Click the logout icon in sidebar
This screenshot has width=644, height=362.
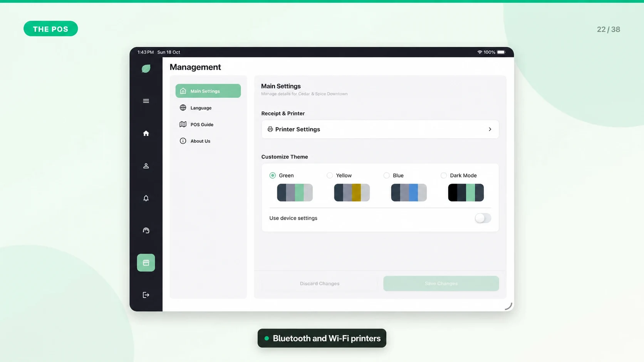[x=146, y=295]
